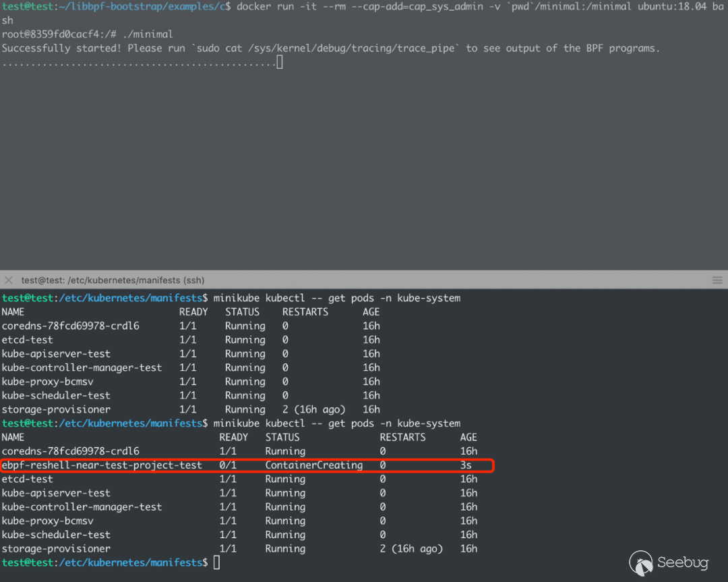Click the STATUS header in the first pod listing
This screenshot has height=582, width=728.
pos(243,312)
